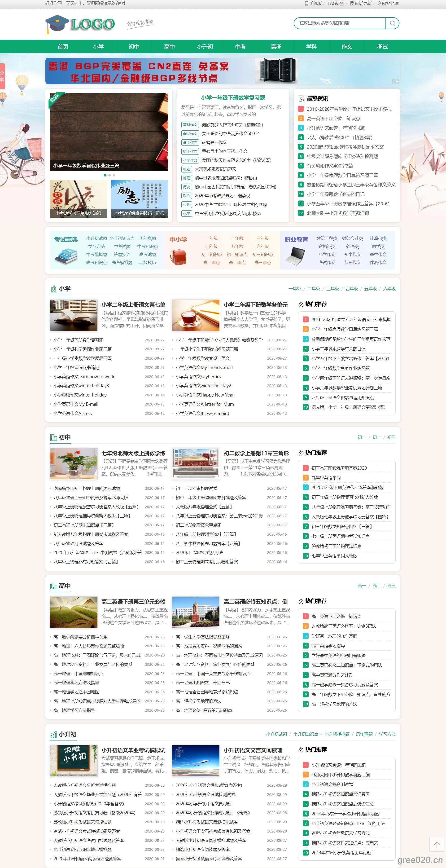This screenshot has width=446, height=868.
Task: Open article 小学英语作文A story
Action: click(x=73, y=414)
